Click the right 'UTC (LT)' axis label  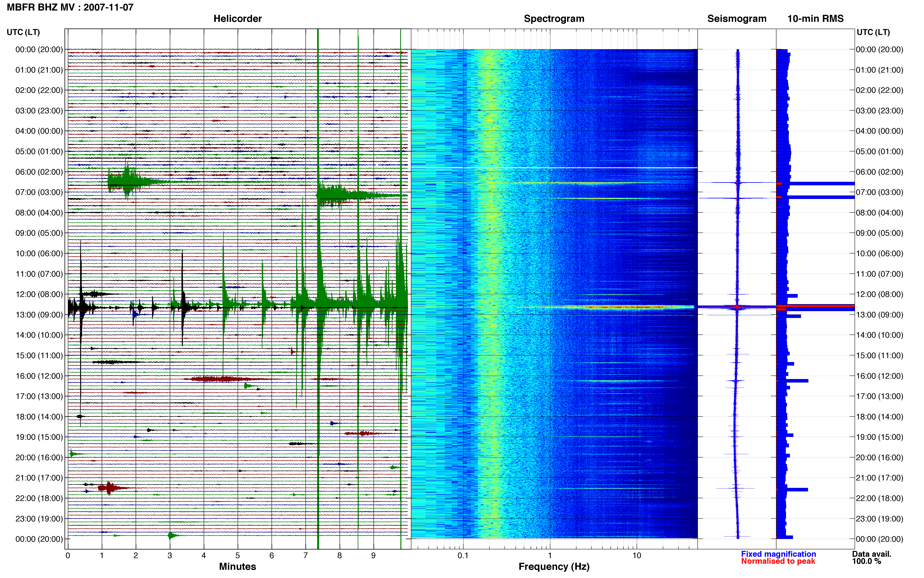tap(873, 32)
